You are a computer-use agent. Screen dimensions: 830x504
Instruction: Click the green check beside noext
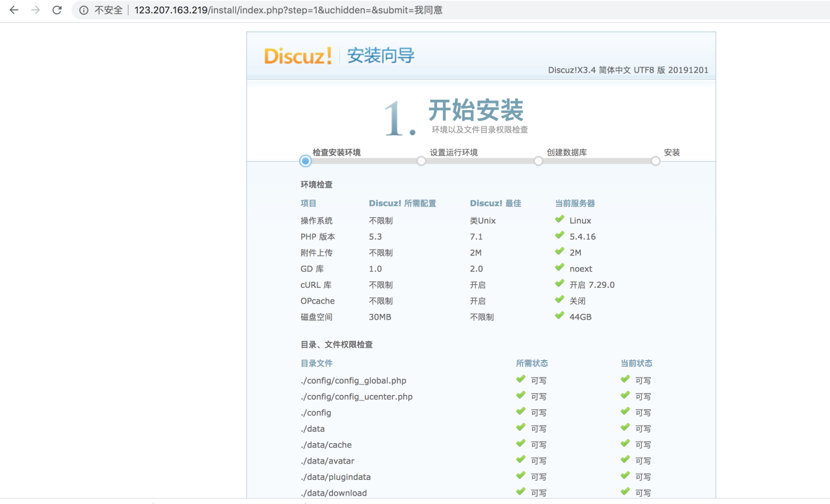point(559,267)
